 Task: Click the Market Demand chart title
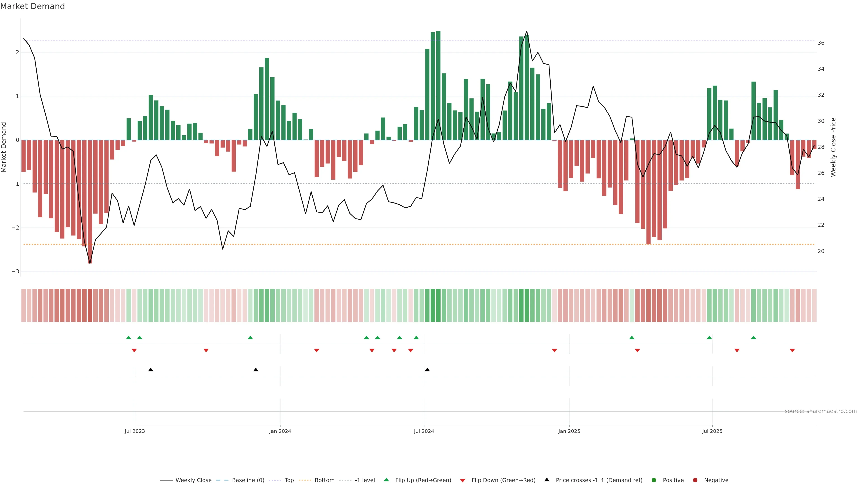pos(32,6)
